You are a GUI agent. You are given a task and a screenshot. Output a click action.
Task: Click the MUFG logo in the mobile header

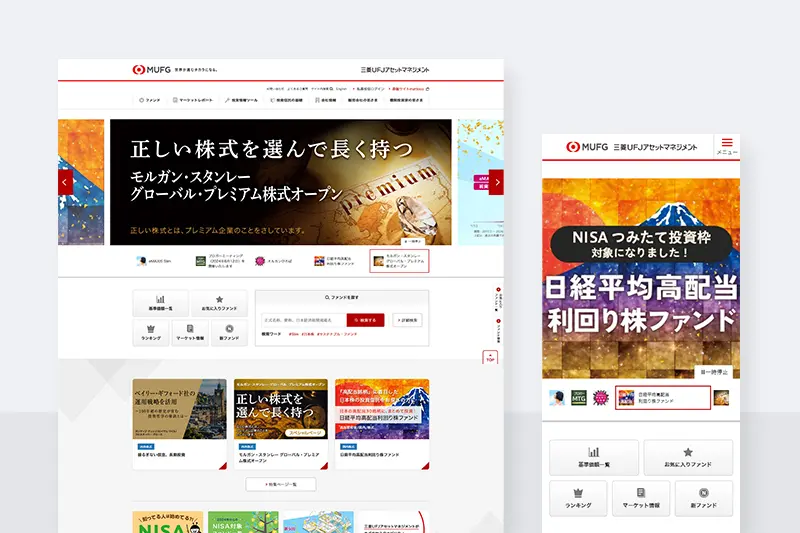point(587,147)
